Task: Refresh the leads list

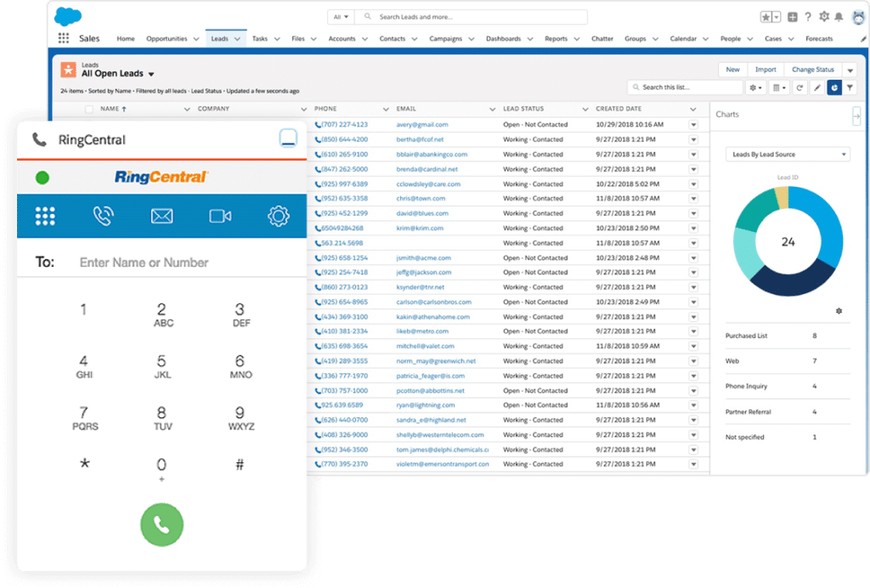Action: [x=799, y=88]
